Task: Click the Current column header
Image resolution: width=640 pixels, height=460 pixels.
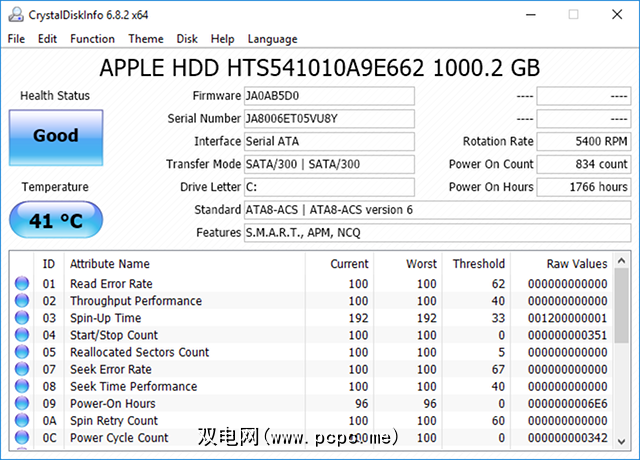Action: pyautogui.click(x=349, y=264)
